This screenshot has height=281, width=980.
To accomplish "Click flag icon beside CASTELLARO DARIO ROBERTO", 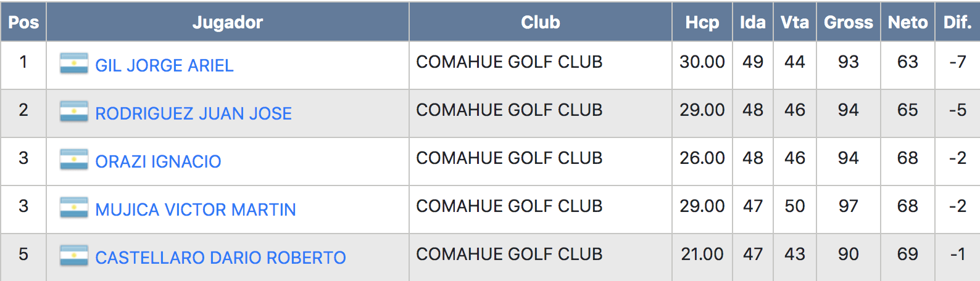I will tap(74, 256).
